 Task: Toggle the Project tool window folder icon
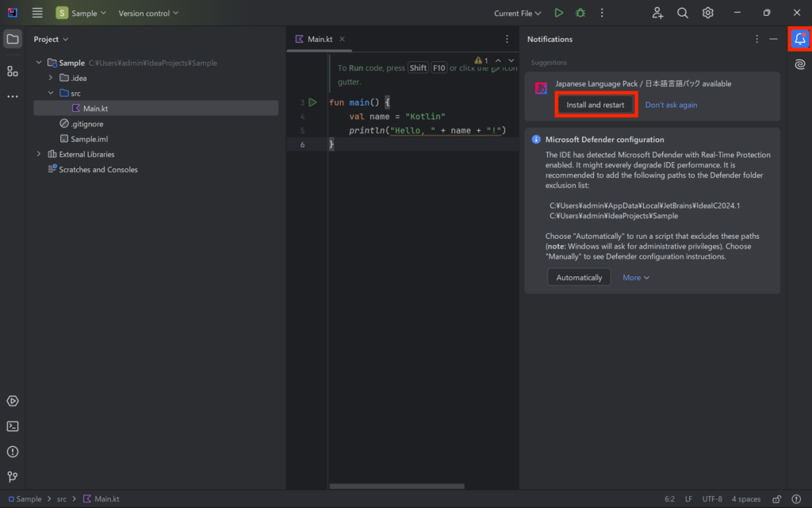[x=13, y=39]
